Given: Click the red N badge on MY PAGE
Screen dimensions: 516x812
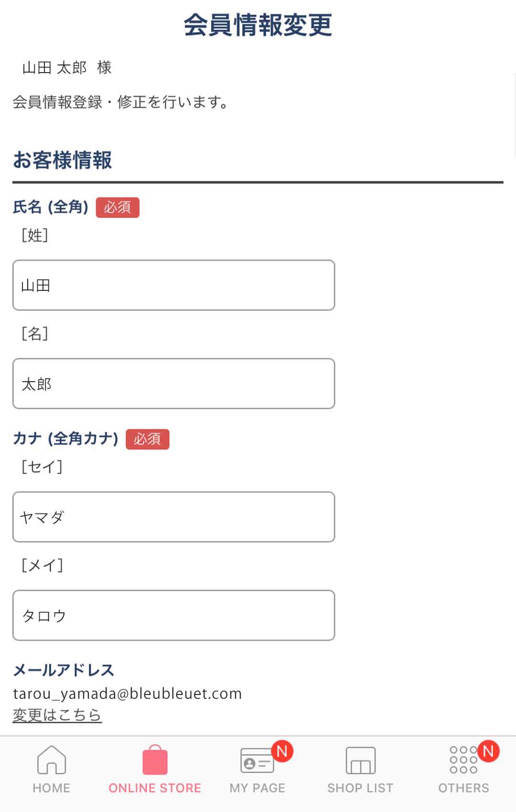Looking at the screenshot, I should pos(282,751).
